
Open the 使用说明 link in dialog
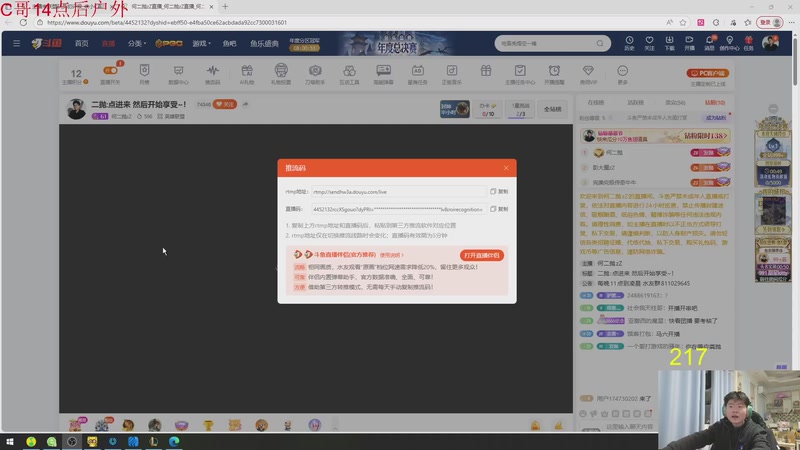tap(391, 255)
